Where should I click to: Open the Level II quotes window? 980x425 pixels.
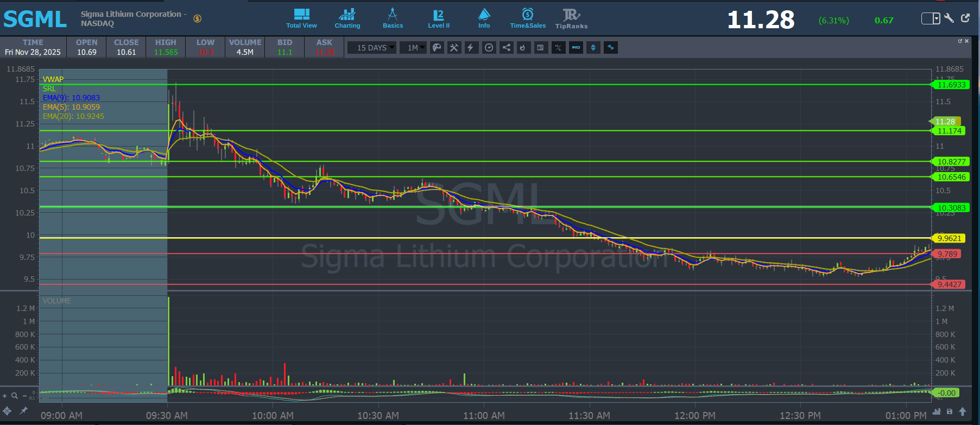439,18
